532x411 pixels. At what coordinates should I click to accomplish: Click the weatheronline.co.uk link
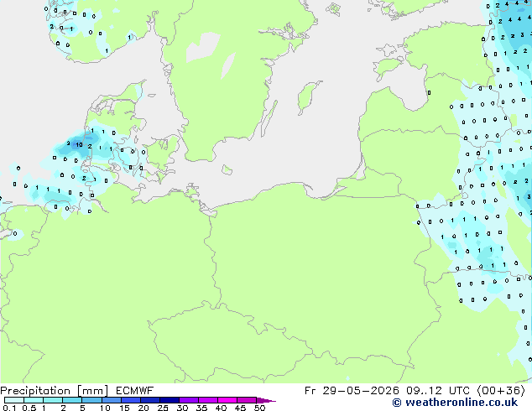click(462, 403)
